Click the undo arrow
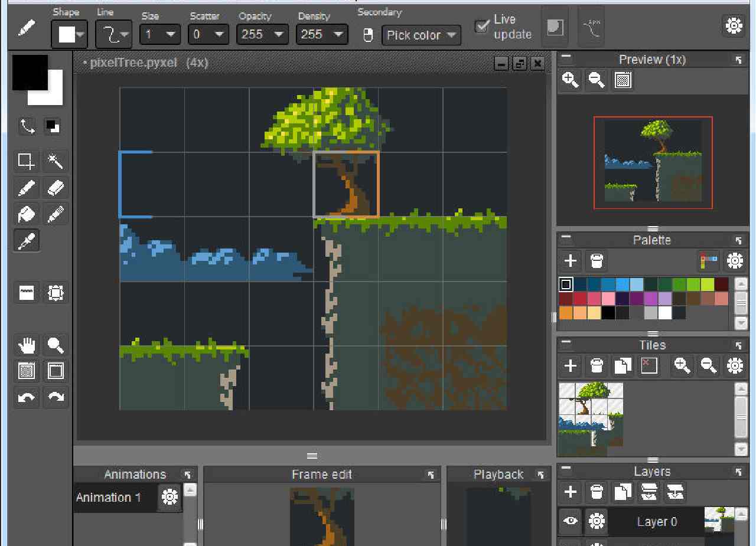756x546 pixels. [27, 397]
